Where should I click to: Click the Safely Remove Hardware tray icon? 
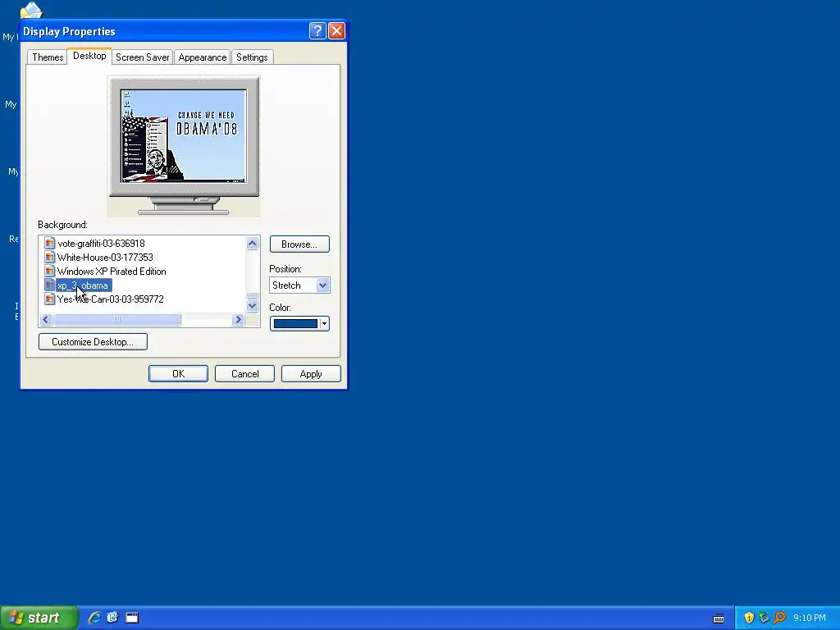click(764, 618)
